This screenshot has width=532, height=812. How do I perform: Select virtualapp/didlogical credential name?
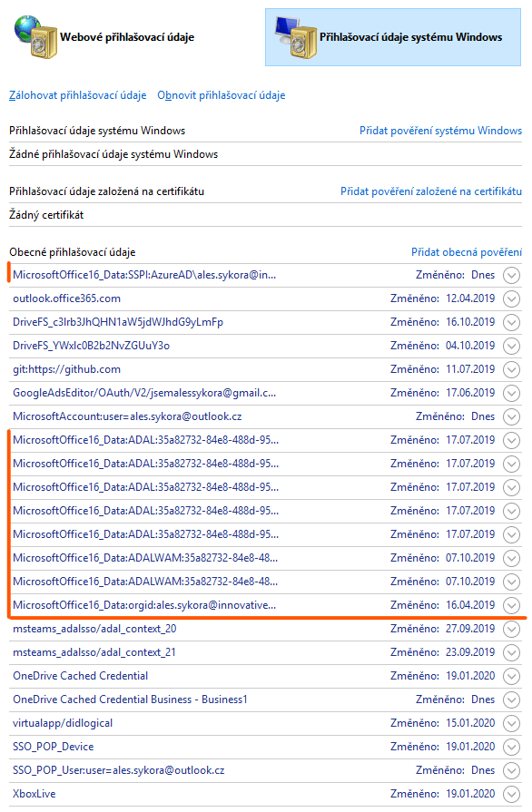63,723
